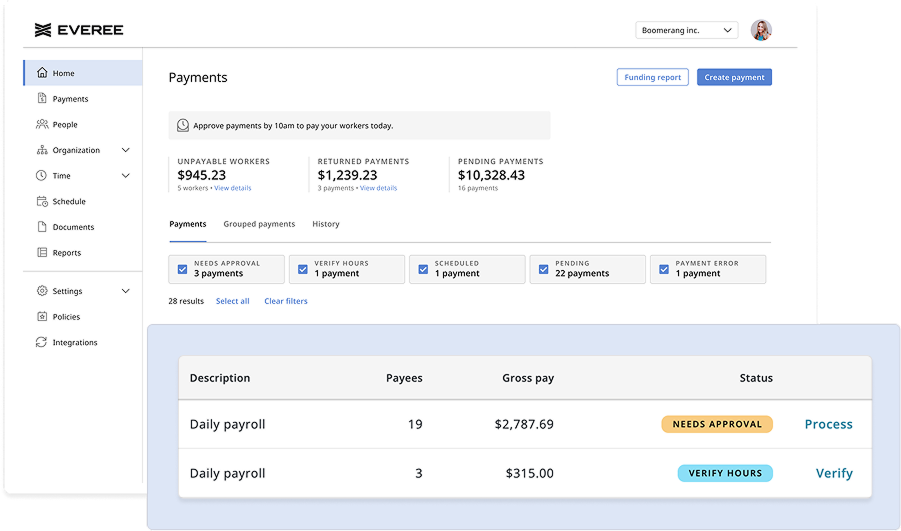Click the $315.00 gross pay value
Image resolution: width=901 pixels, height=531 pixels.
tap(529, 473)
